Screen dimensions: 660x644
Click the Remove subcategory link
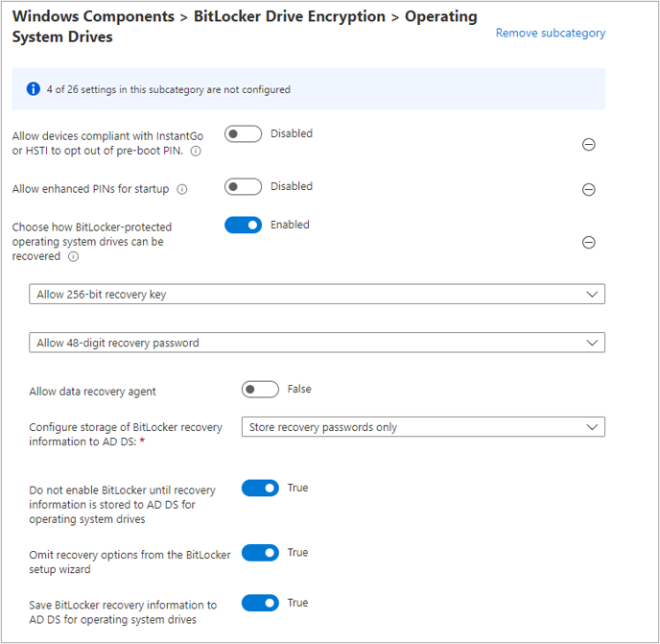(x=551, y=33)
